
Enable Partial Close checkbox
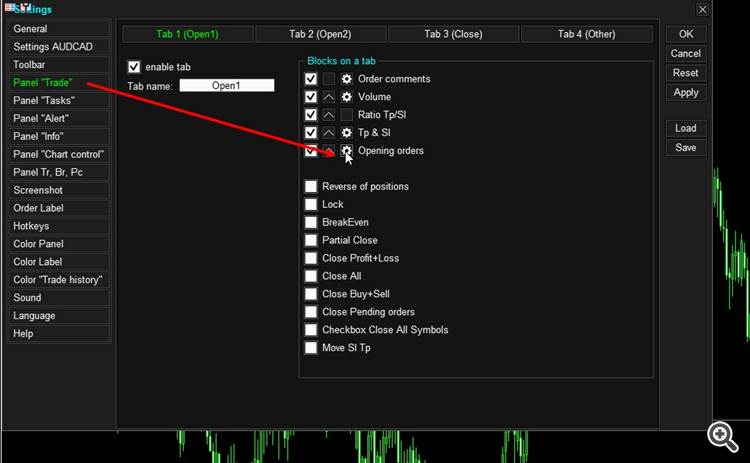pyautogui.click(x=311, y=240)
